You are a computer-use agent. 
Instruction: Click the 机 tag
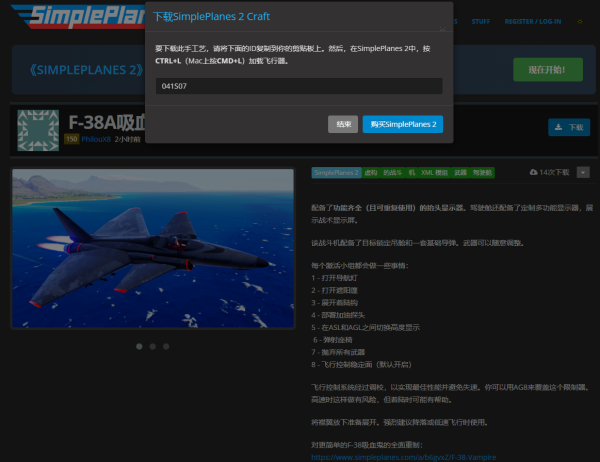(x=412, y=173)
